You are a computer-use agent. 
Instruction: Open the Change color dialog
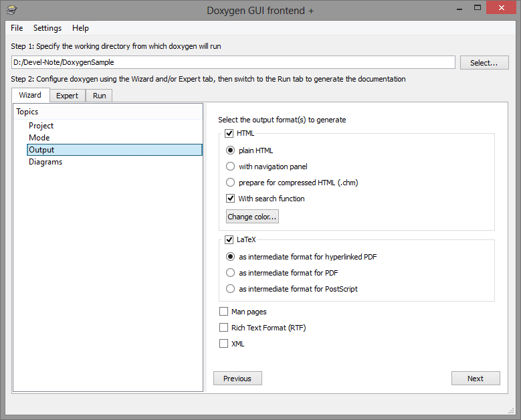[x=252, y=216]
